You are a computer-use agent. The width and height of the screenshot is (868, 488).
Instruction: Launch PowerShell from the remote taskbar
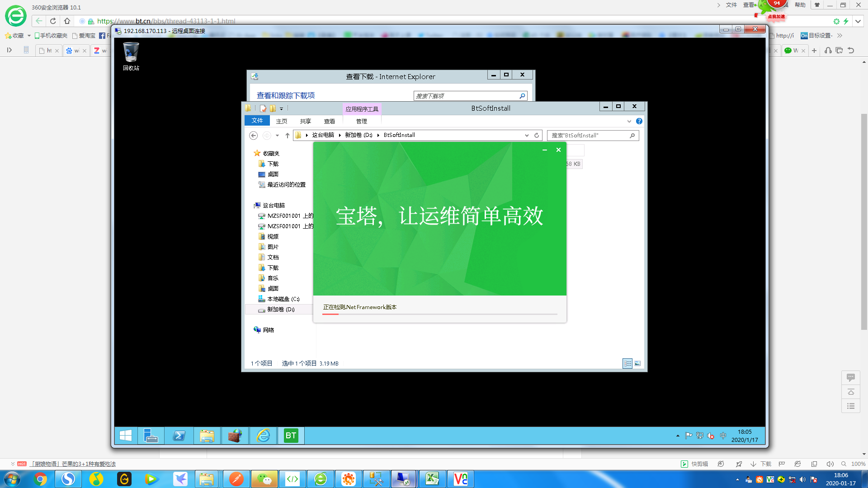[179, 436]
